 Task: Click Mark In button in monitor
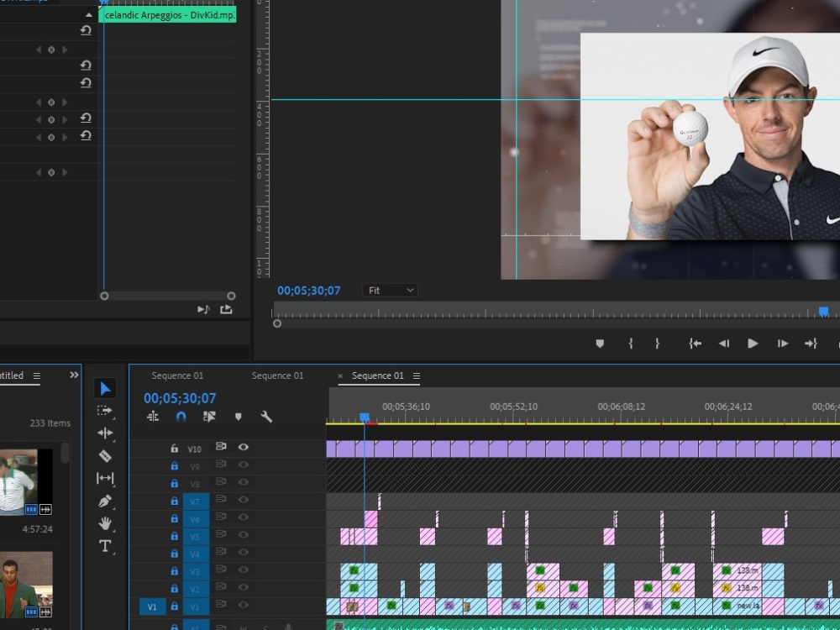631,344
